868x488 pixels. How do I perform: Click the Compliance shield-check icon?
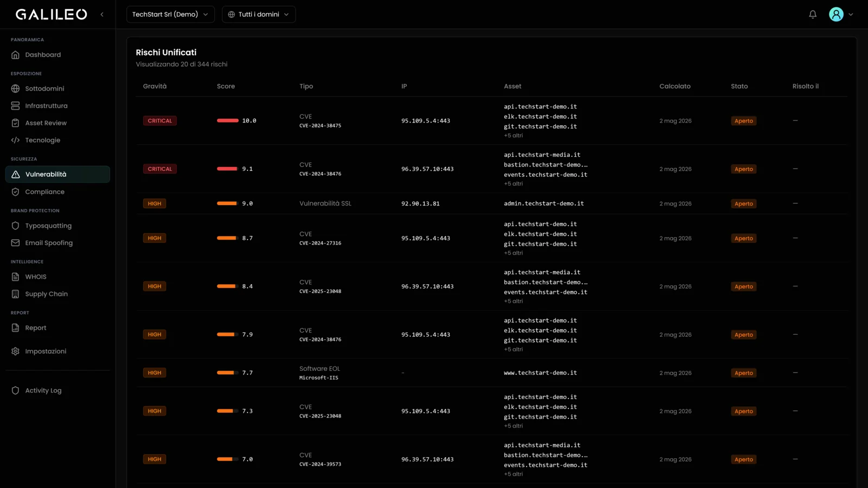[15, 192]
